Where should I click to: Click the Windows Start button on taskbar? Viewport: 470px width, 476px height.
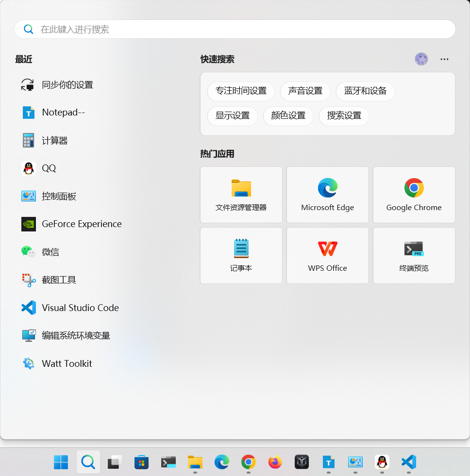click(x=61, y=462)
